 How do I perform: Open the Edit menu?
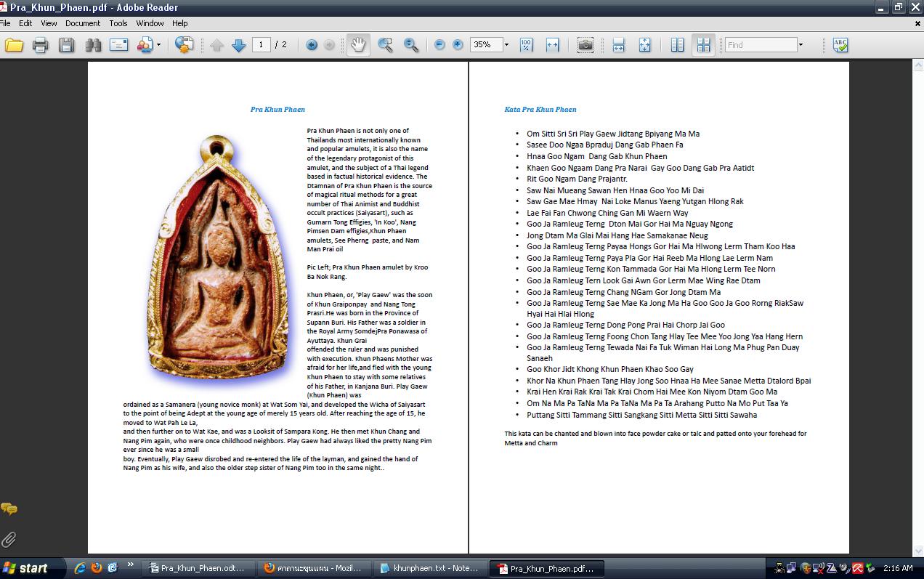click(25, 23)
